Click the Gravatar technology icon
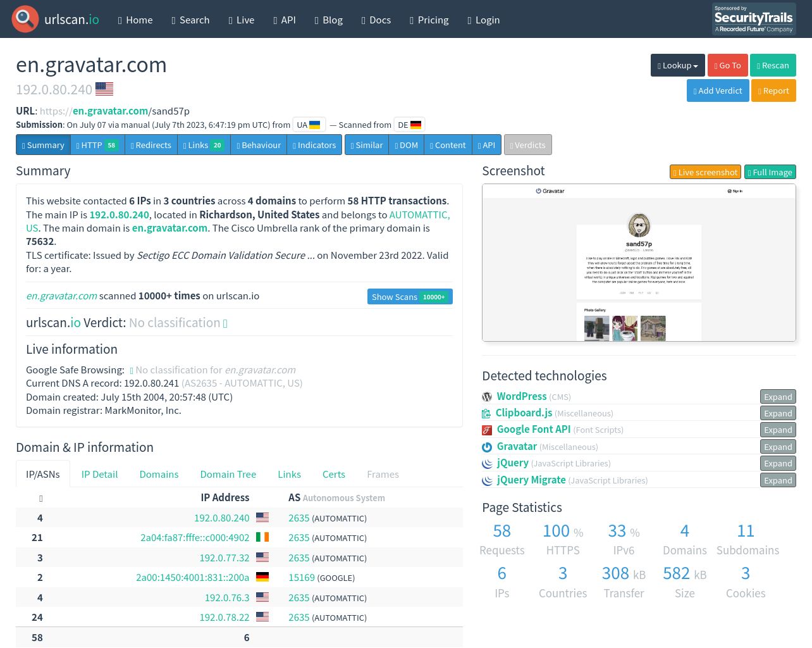This screenshot has height=648, width=812. (x=487, y=447)
